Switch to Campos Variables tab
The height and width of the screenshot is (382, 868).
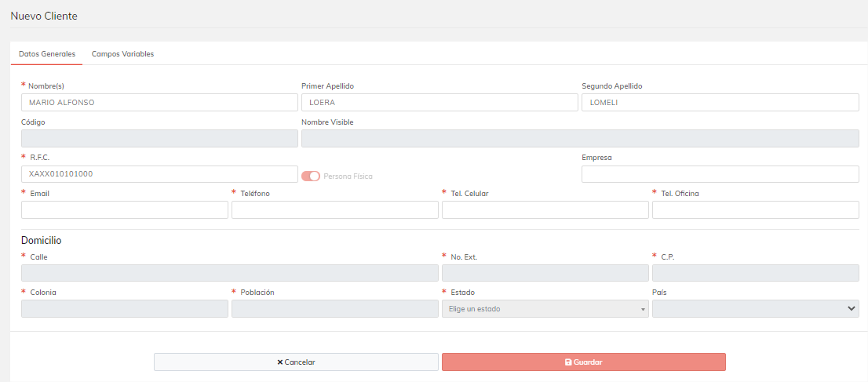122,54
